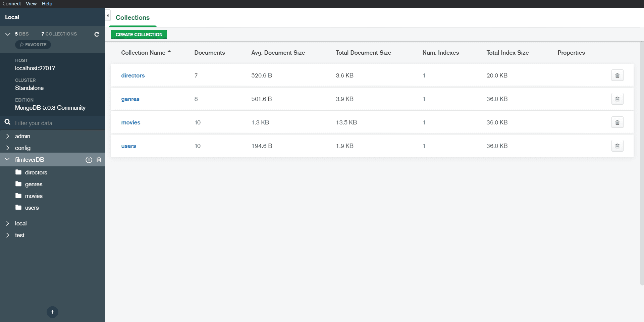Collapse the sidebar with the arrow toggle
Image resolution: width=644 pixels, height=322 pixels.
(108, 16)
